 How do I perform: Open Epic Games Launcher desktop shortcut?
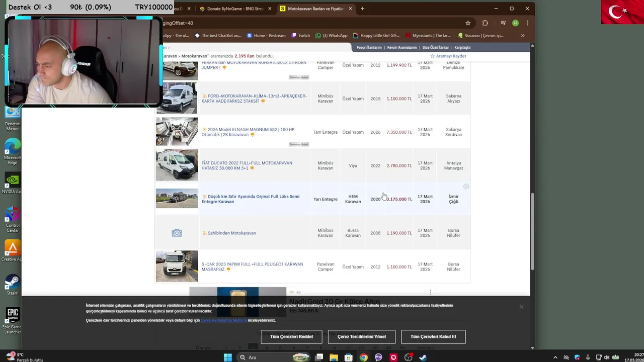point(13,321)
